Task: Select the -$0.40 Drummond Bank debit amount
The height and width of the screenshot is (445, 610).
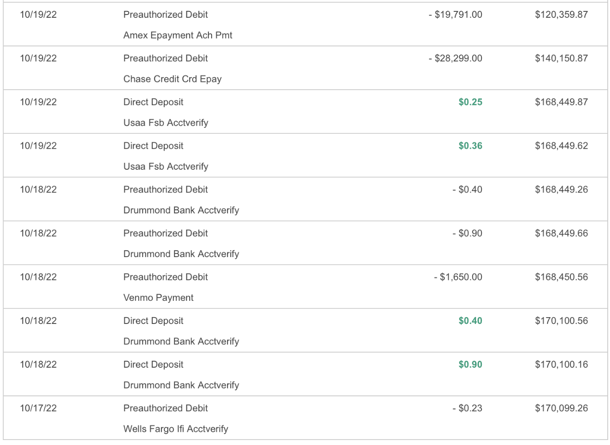Action: coord(467,189)
